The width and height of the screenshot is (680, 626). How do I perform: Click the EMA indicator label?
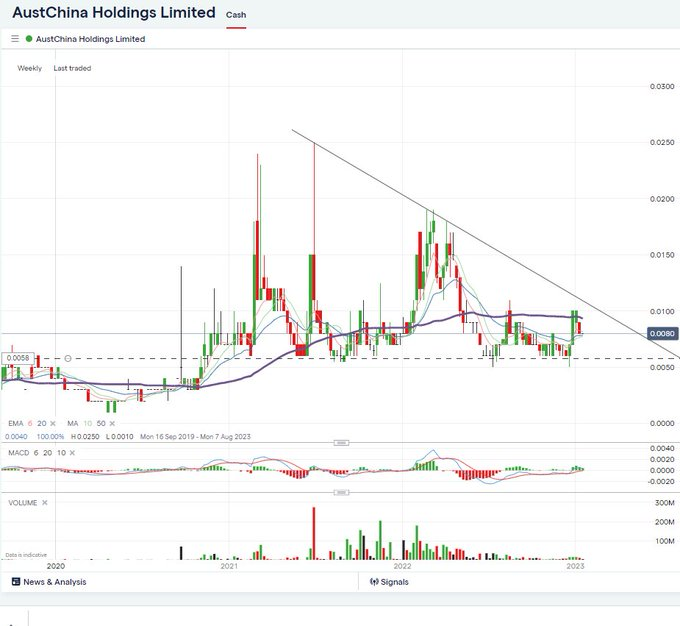coord(16,423)
